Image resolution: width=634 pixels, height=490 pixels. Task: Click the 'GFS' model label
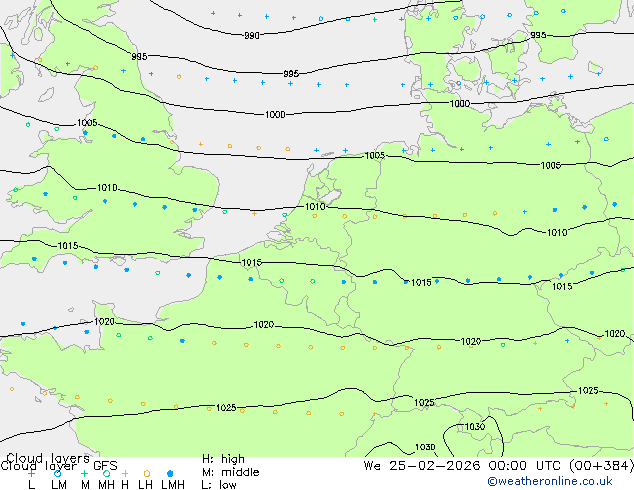[x=105, y=466]
